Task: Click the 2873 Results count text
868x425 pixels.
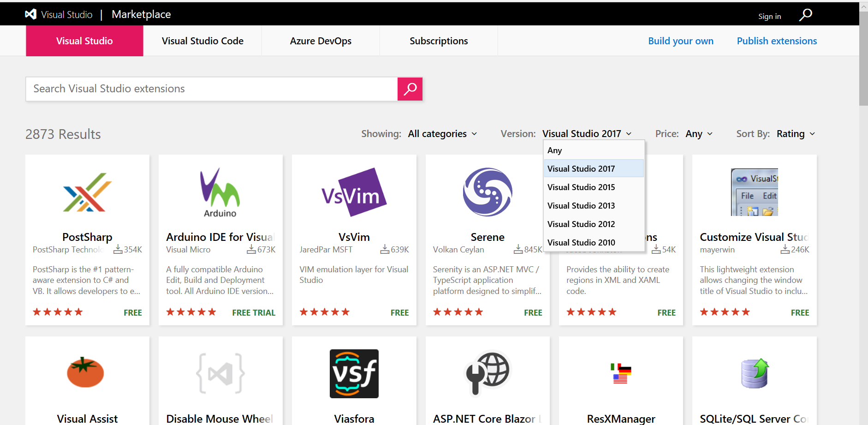Action: [63, 134]
